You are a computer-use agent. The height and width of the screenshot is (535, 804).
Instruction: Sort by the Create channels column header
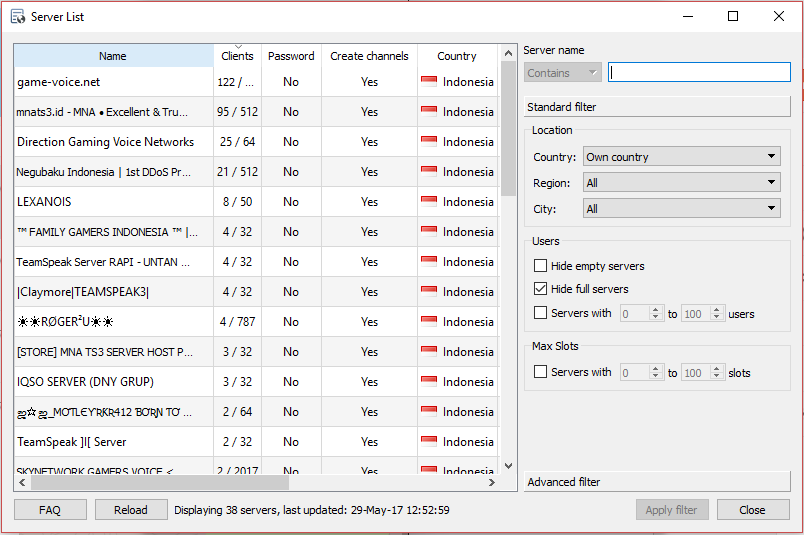click(369, 56)
